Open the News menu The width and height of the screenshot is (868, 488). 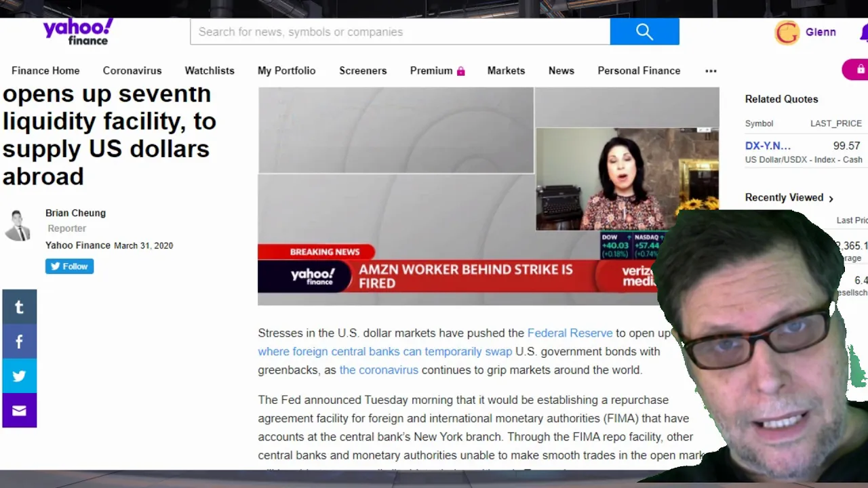pyautogui.click(x=561, y=70)
